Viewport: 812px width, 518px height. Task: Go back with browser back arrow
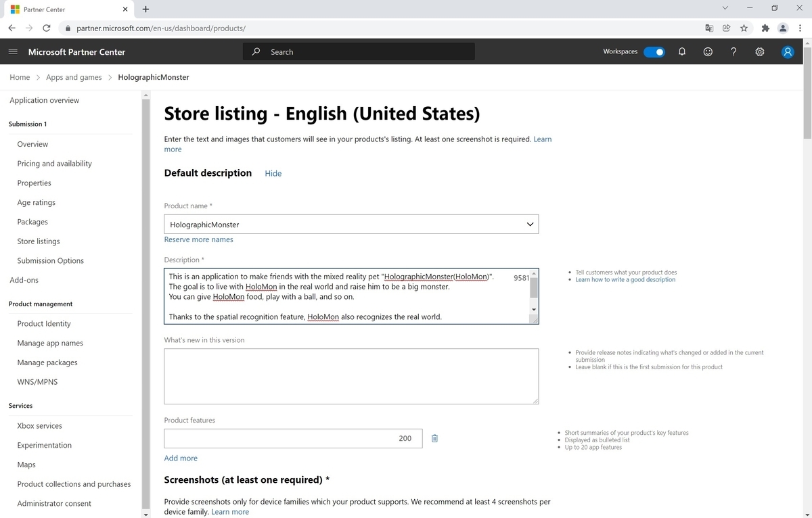(x=12, y=28)
